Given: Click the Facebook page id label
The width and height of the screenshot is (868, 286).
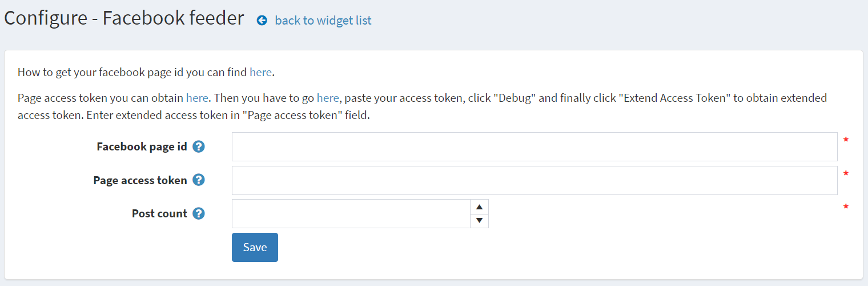Looking at the screenshot, I should (142, 146).
